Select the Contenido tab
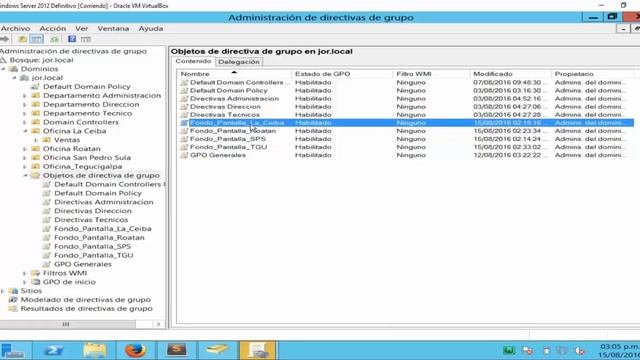This screenshot has height=360, width=640. pyautogui.click(x=193, y=61)
